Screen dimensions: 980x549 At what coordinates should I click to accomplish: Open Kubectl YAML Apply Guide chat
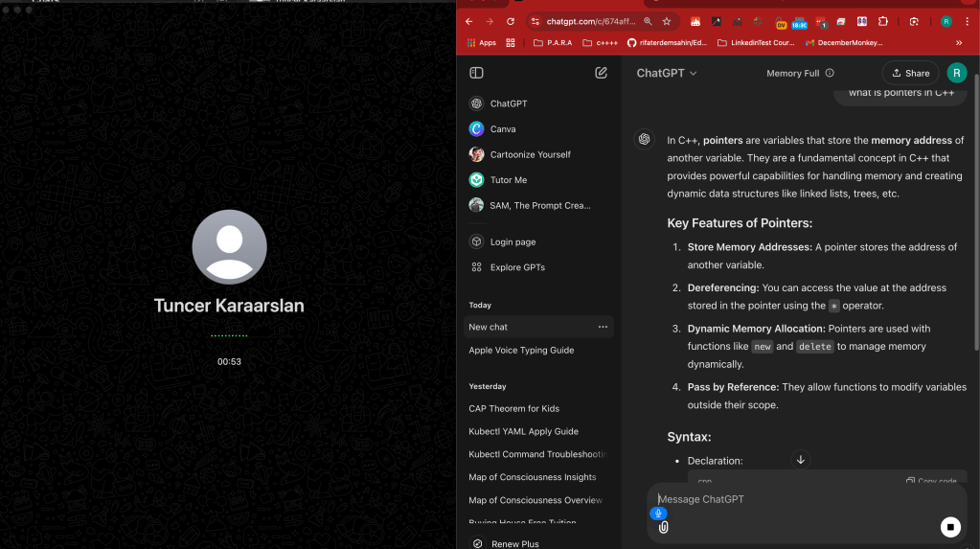537,431
